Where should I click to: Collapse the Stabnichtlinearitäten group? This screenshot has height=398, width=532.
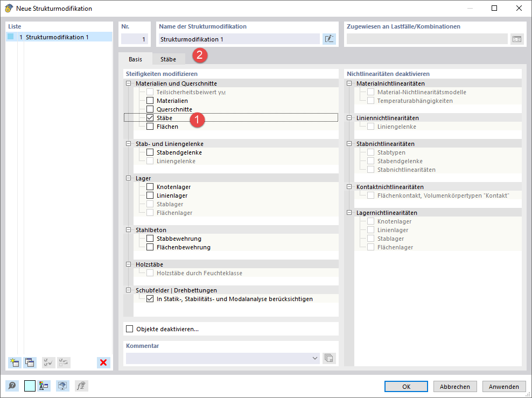click(349, 143)
